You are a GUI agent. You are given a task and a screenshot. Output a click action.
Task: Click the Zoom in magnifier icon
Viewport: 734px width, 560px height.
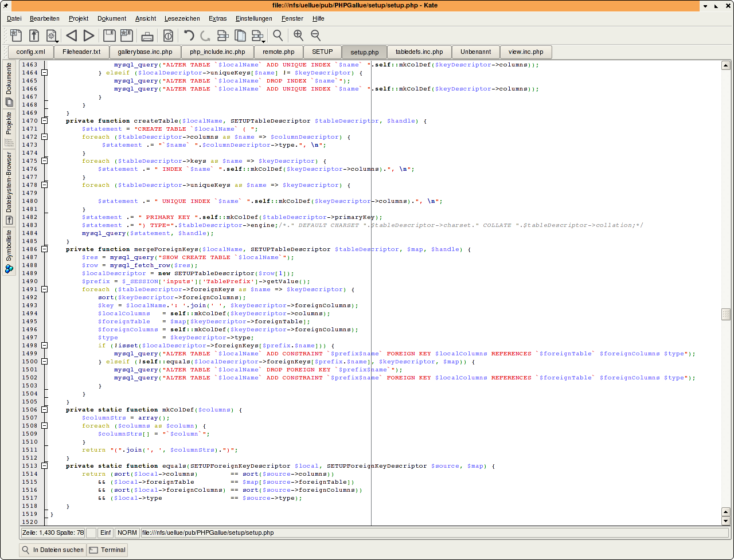point(298,36)
